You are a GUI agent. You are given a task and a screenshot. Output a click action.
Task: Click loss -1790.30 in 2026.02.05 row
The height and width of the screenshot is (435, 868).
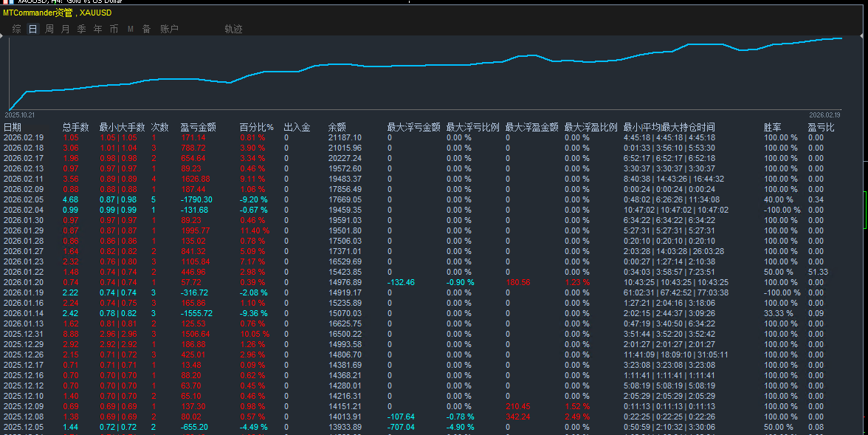tap(196, 199)
